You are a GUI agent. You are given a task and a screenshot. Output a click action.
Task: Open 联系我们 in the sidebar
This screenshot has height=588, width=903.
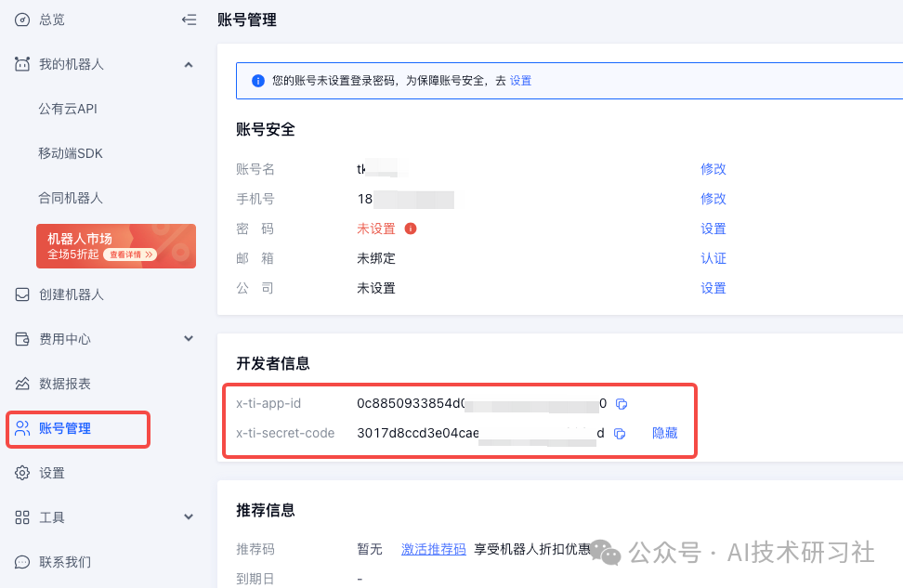coord(65,562)
